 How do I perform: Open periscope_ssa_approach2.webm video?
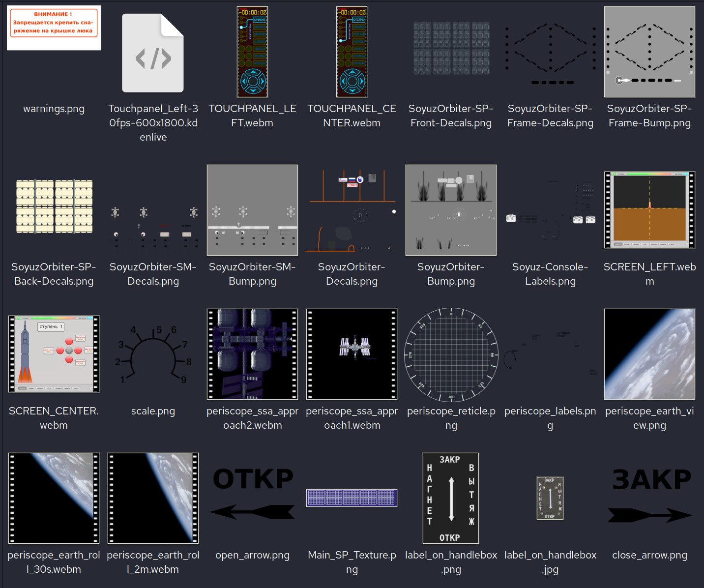tap(252, 354)
